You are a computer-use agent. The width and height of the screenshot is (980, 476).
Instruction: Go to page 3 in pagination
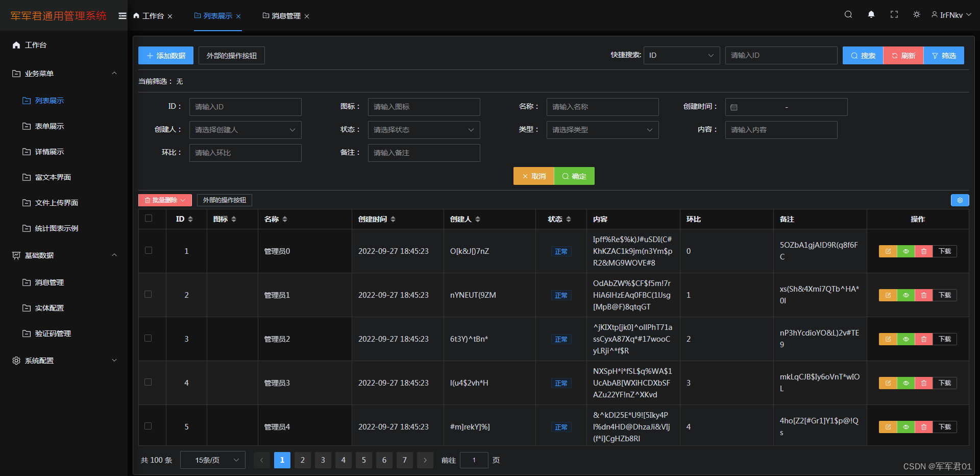pos(323,460)
